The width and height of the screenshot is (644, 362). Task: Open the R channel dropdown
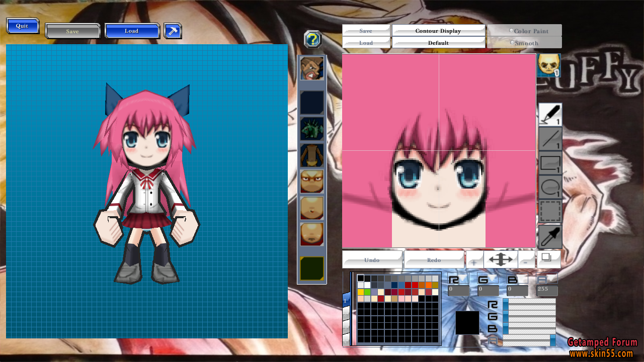pyautogui.click(x=458, y=278)
